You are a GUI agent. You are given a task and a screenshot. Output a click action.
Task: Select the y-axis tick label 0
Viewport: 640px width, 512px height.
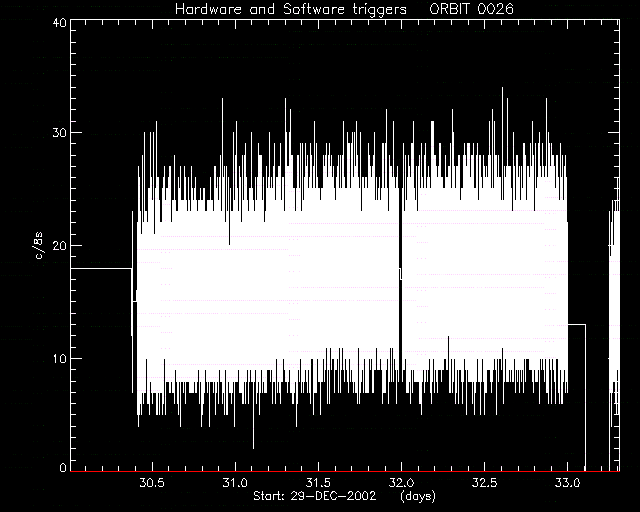(63, 467)
